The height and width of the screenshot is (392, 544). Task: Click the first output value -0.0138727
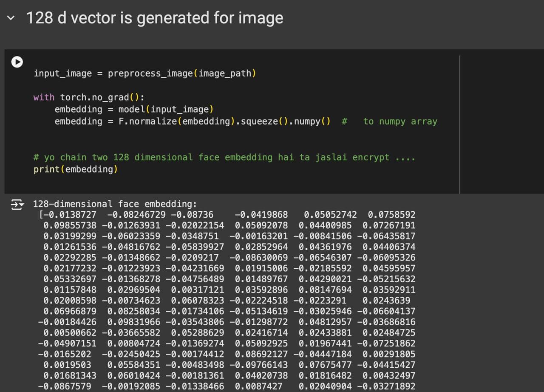pos(70,215)
